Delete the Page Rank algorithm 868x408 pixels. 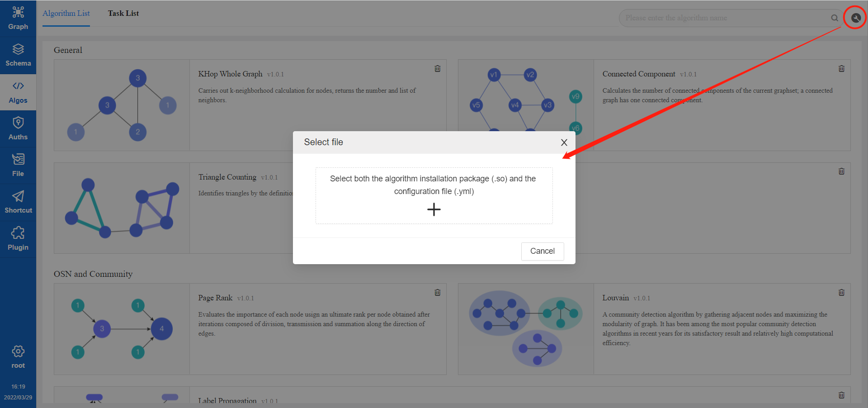coord(438,293)
